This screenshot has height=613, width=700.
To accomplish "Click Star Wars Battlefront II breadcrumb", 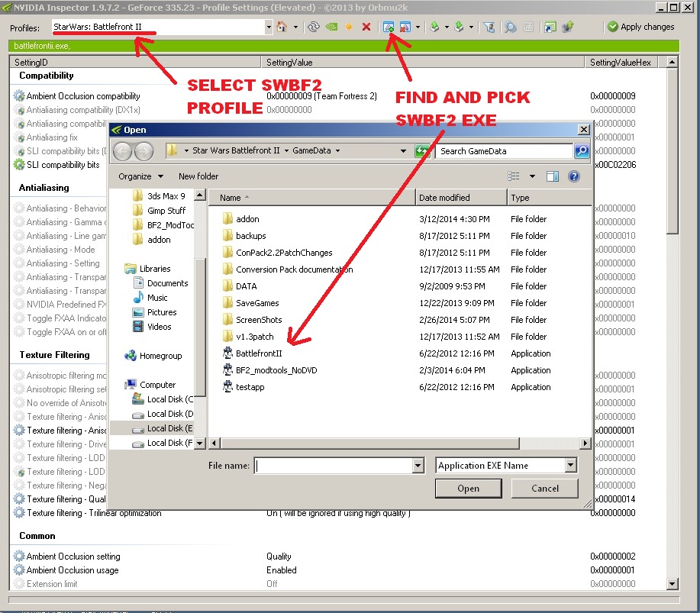I will click(x=236, y=151).
